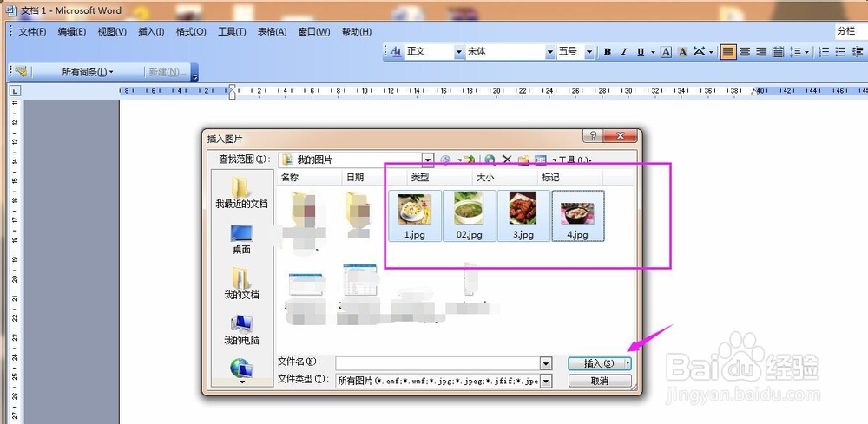Open the 查找范围 folder dropdown

(x=428, y=160)
